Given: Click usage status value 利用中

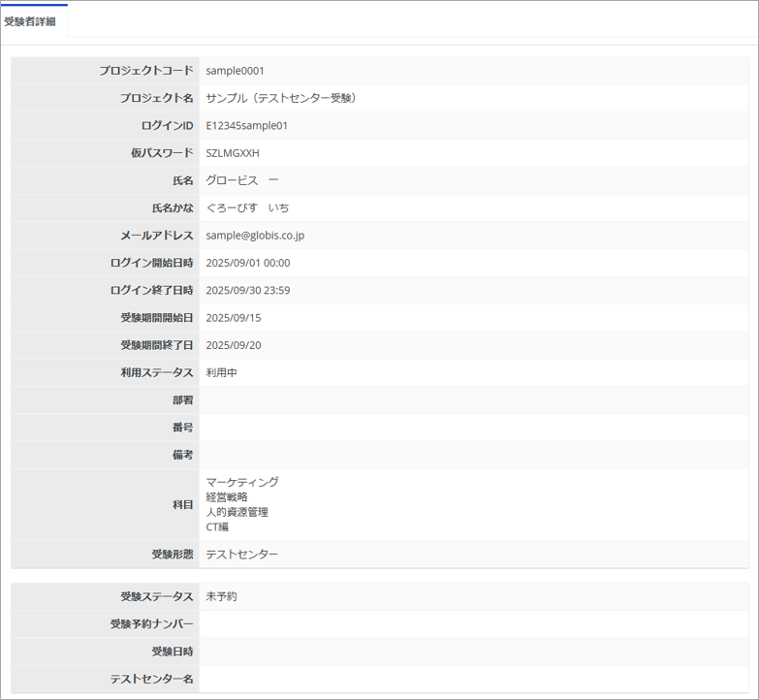Looking at the screenshot, I should pyautogui.click(x=221, y=372).
